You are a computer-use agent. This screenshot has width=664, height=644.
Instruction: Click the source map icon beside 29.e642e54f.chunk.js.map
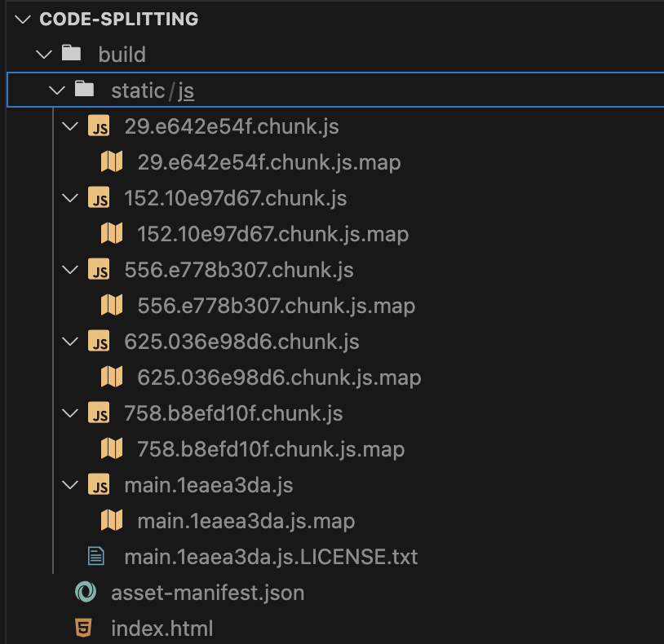point(112,161)
